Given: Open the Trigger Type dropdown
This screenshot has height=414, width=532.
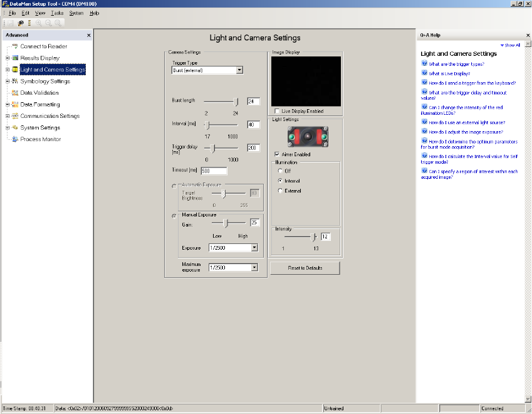Looking at the screenshot, I should tap(239, 70).
